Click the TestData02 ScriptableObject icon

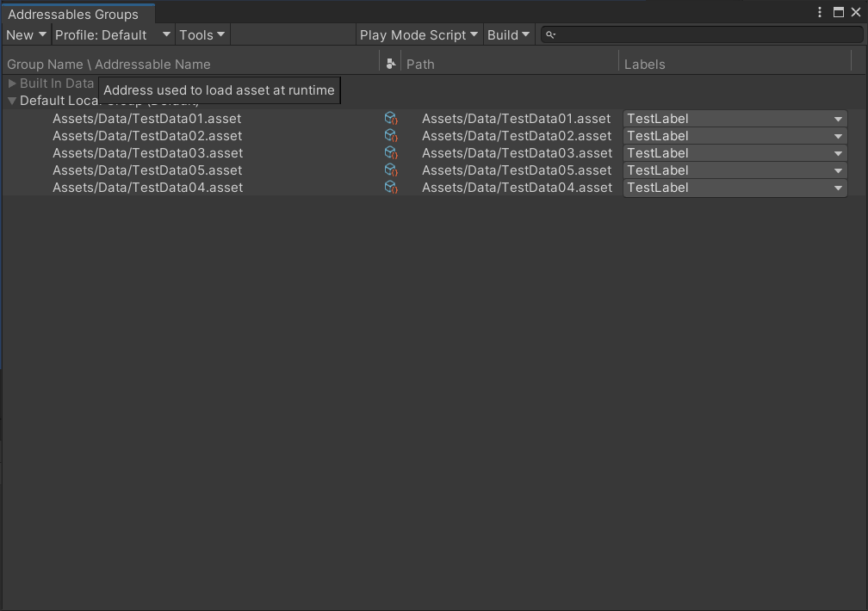(x=392, y=135)
